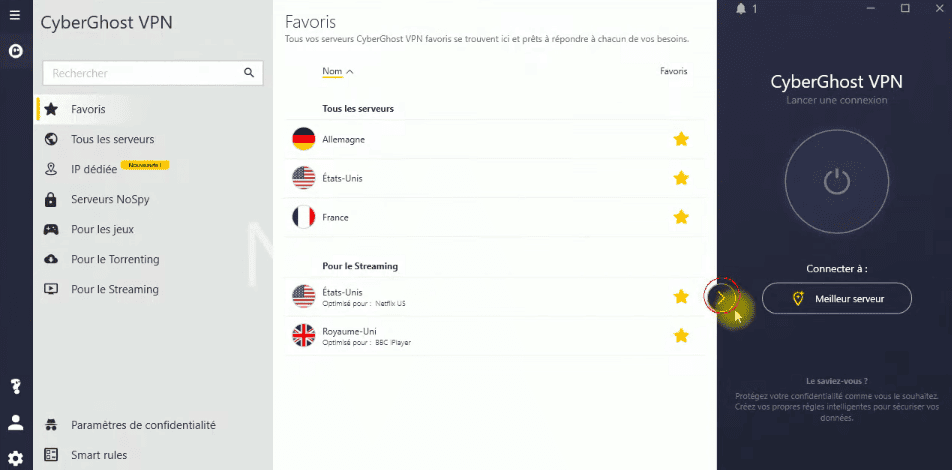Remove France from favorites via star
Image resolution: width=952 pixels, height=470 pixels.
tap(681, 217)
